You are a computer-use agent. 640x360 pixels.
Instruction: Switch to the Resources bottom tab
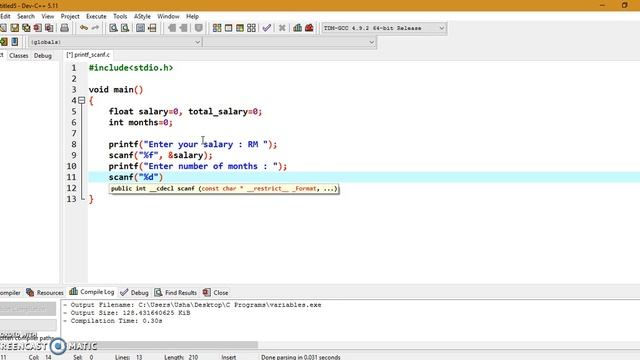pos(45,292)
